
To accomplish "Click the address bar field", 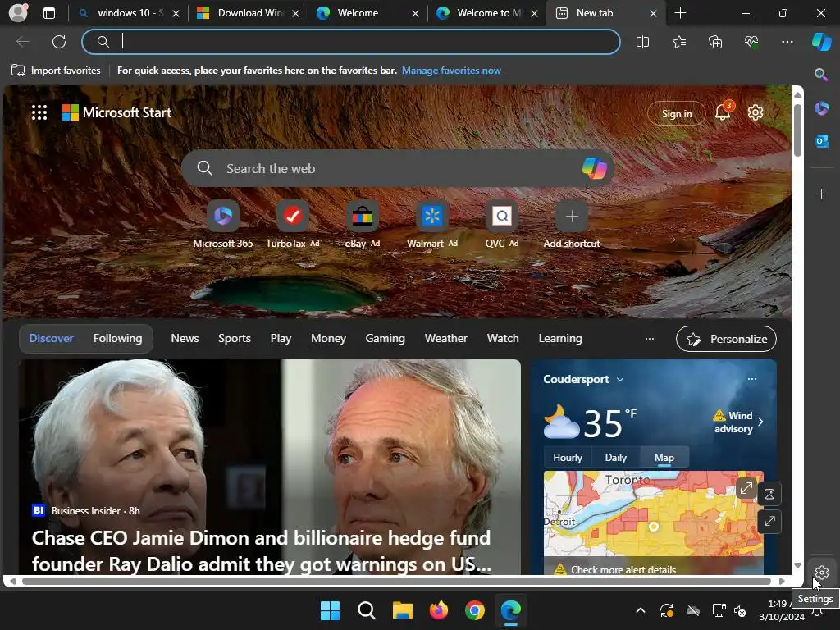I will [351, 42].
